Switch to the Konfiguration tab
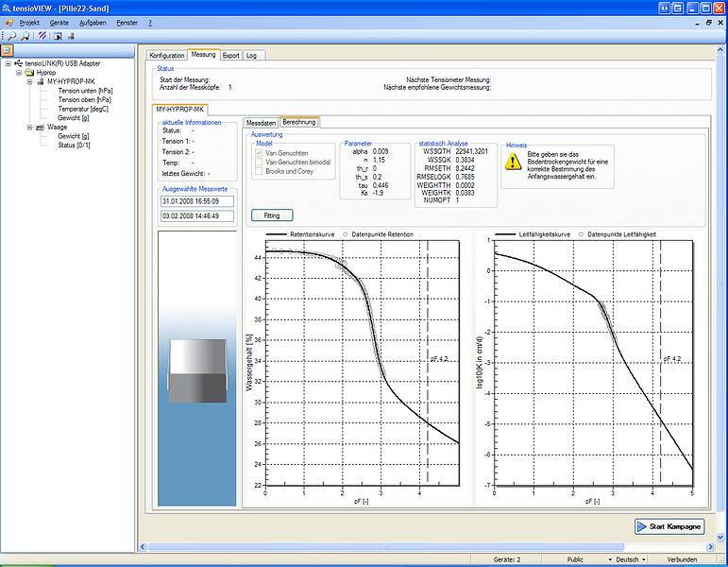This screenshot has width=728, height=567. click(x=167, y=56)
